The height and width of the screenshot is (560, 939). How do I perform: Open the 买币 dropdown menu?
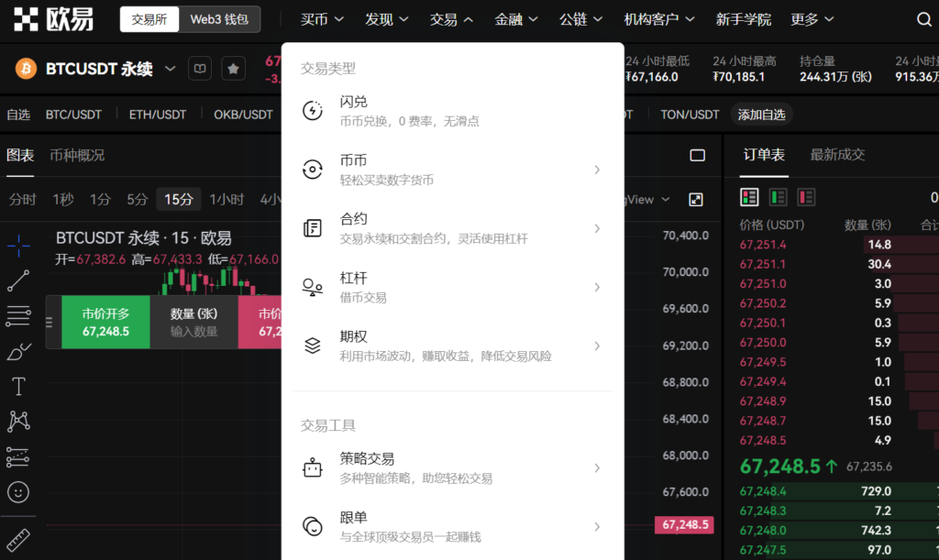point(322,19)
